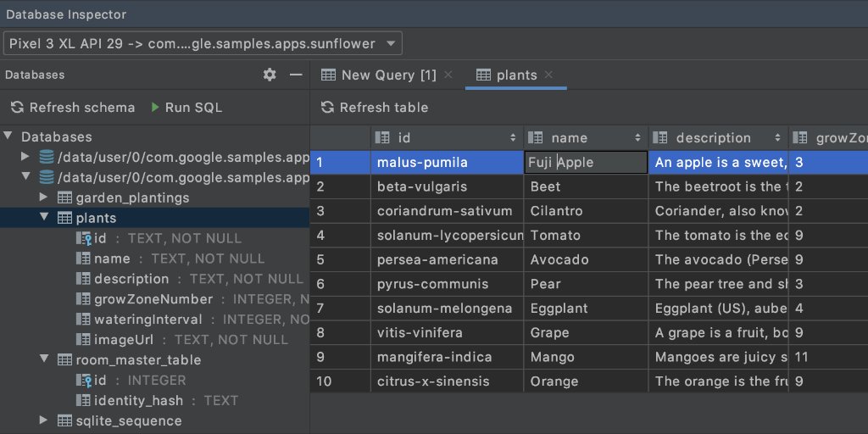
Task: Close the plants tab
Action: click(548, 75)
